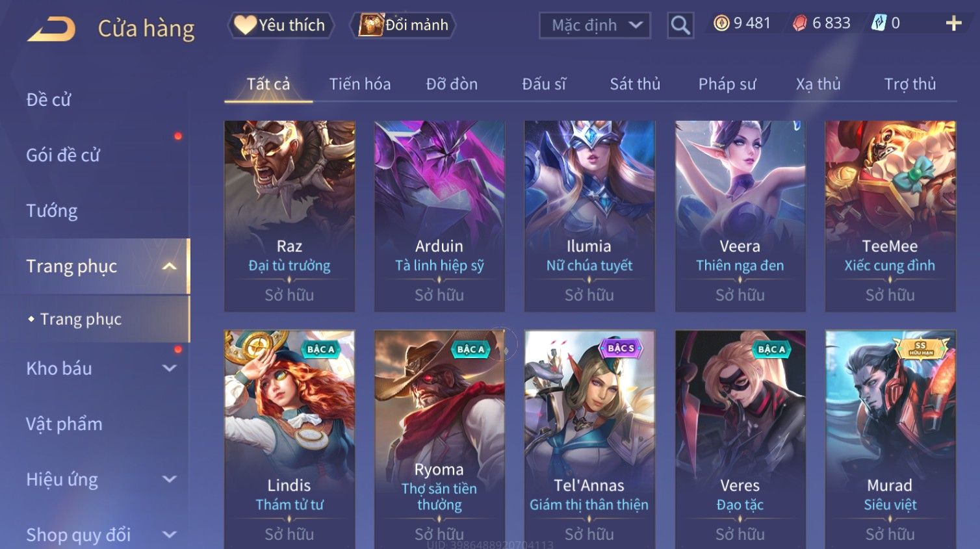This screenshot has height=549, width=980.
Task: Tap the plus icon to add currency
Action: tap(953, 23)
